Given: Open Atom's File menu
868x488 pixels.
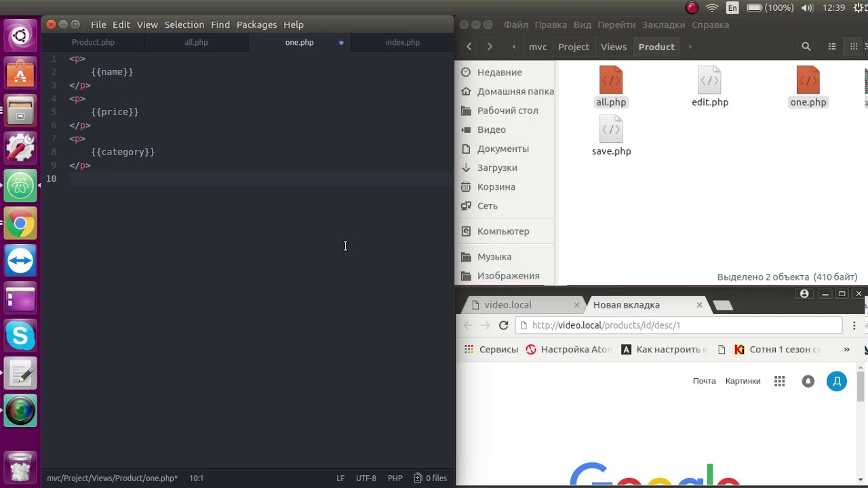Looking at the screenshot, I should click(98, 24).
